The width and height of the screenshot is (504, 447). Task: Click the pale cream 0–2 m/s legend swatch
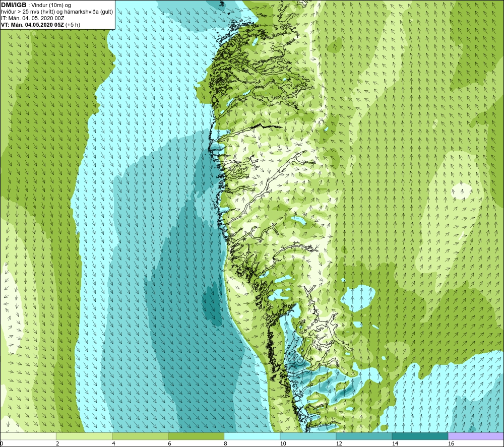[28, 436]
